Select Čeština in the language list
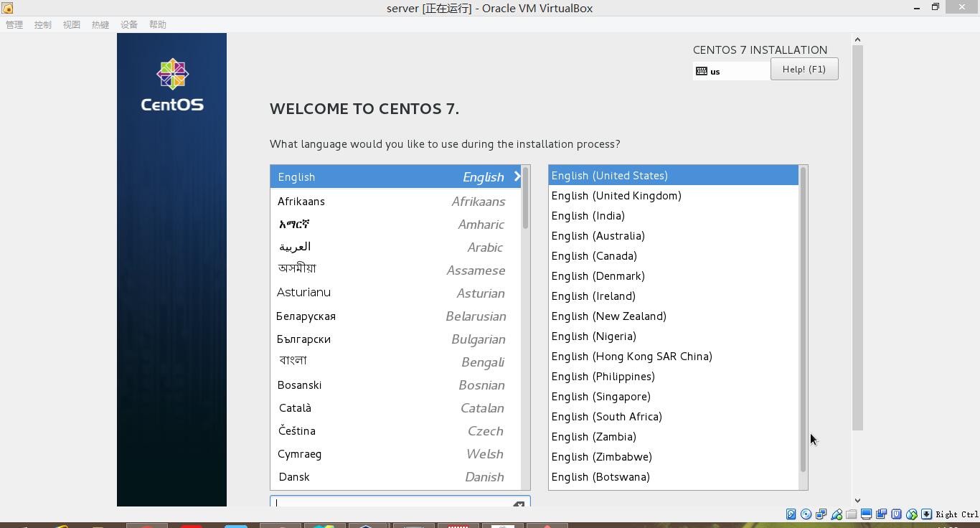980x528 pixels. point(396,431)
